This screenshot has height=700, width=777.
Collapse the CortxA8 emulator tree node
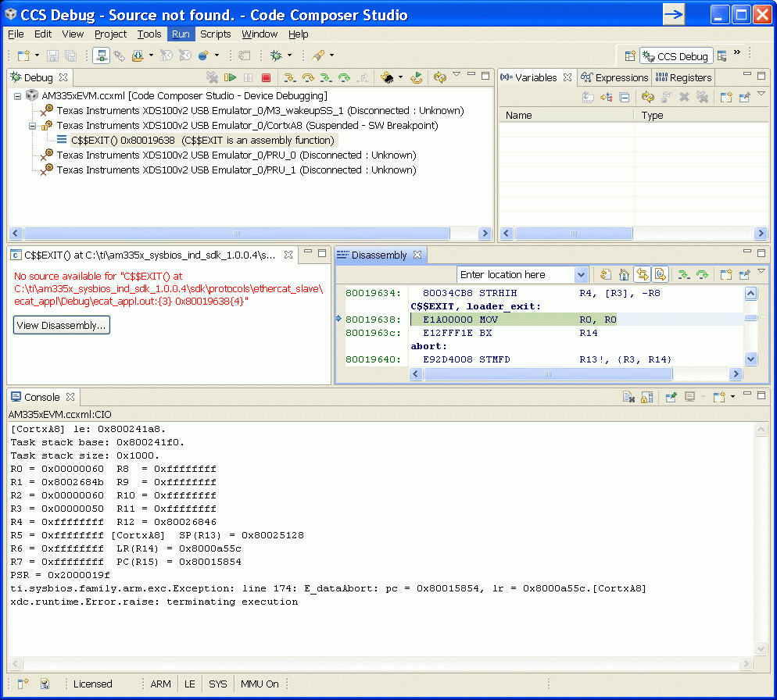(33, 126)
